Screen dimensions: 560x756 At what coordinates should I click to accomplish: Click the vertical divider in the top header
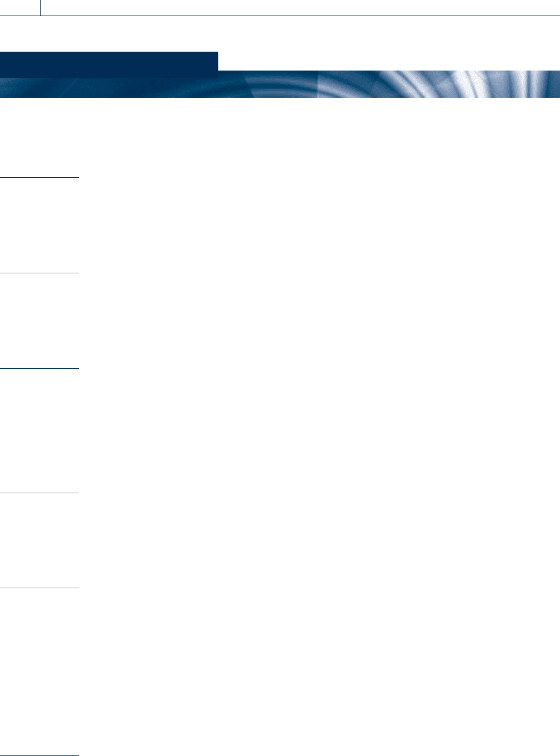click(x=41, y=8)
